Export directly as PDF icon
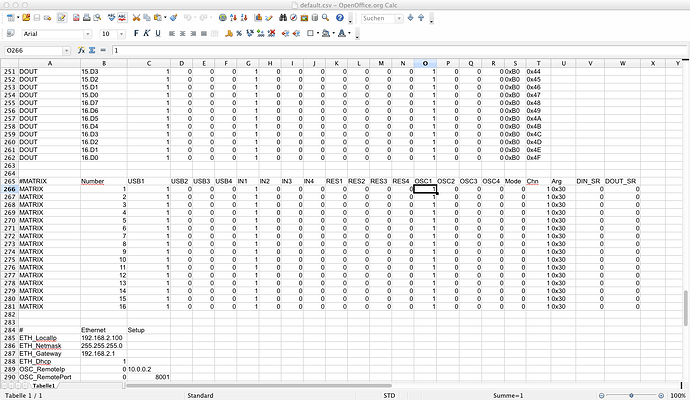 (76, 18)
